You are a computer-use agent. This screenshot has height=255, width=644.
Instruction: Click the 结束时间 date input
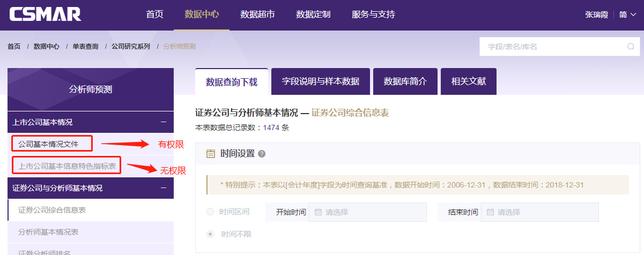[540, 212]
